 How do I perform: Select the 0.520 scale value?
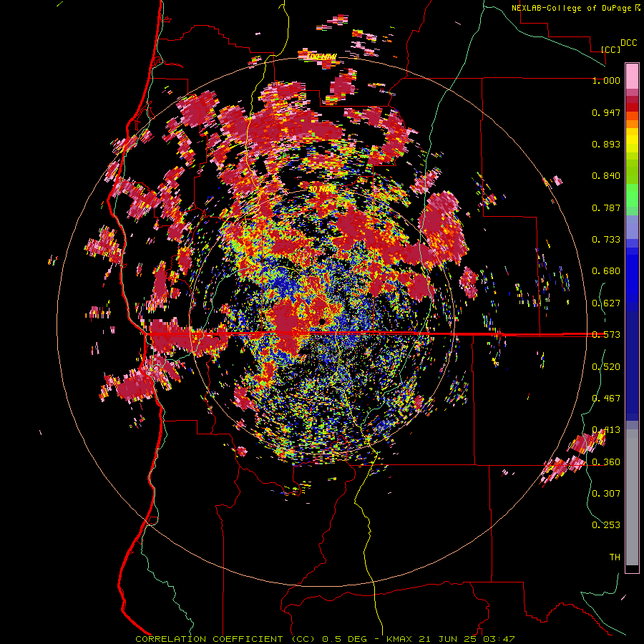click(x=606, y=367)
